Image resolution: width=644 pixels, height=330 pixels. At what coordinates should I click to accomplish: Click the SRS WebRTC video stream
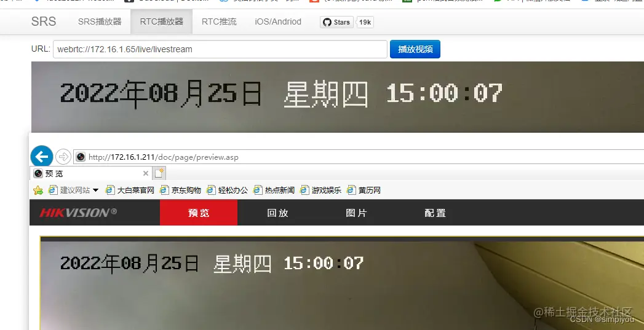(338, 97)
